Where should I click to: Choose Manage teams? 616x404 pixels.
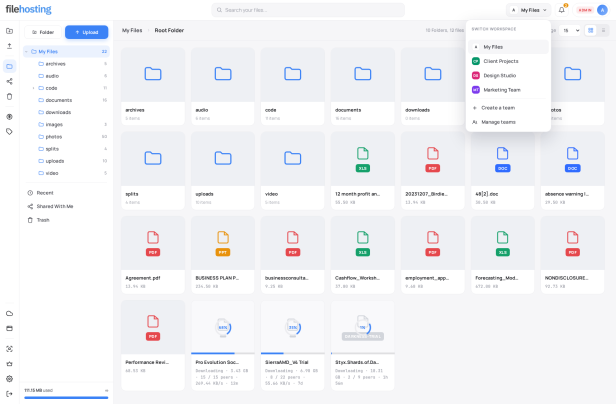(x=508, y=122)
